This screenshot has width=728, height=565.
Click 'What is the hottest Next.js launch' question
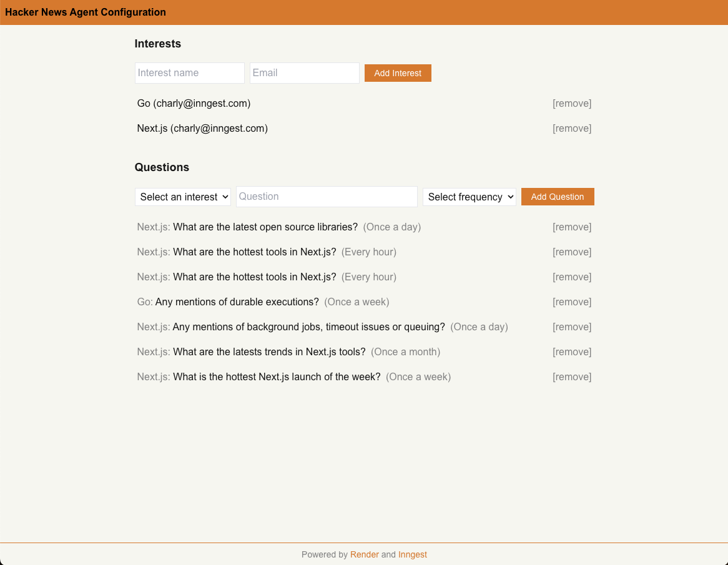click(277, 377)
